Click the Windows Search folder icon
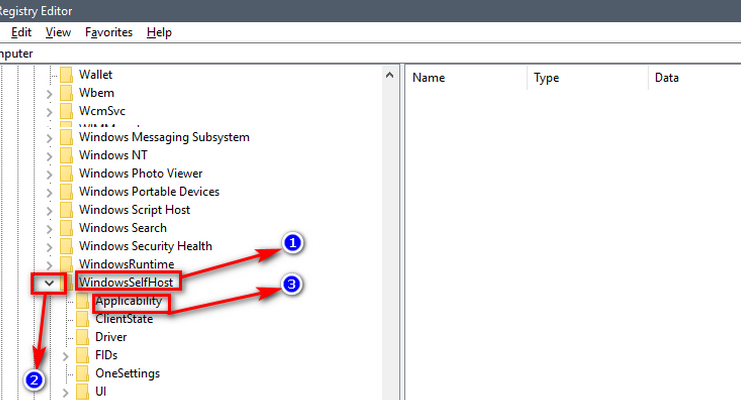 pyautogui.click(x=67, y=228)
